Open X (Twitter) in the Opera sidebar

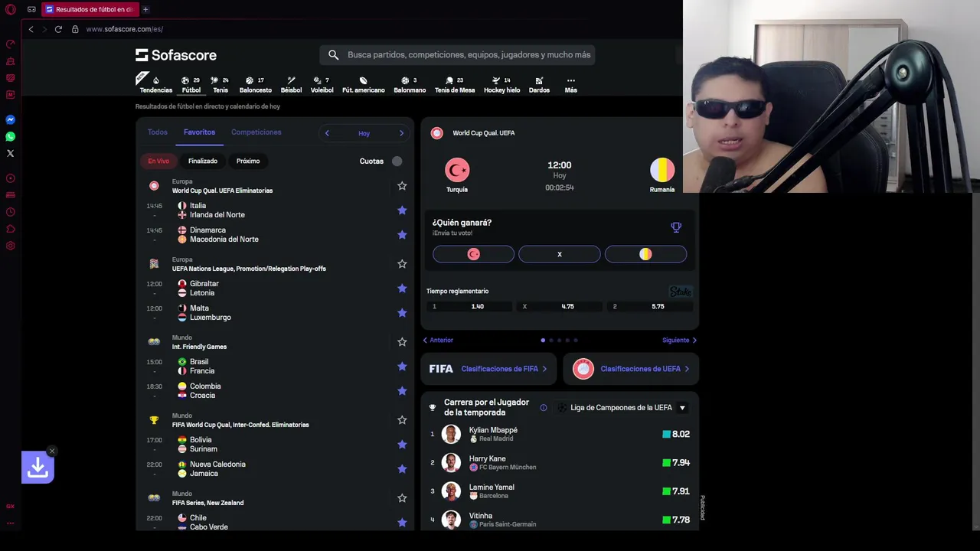(x=10, y=153)
